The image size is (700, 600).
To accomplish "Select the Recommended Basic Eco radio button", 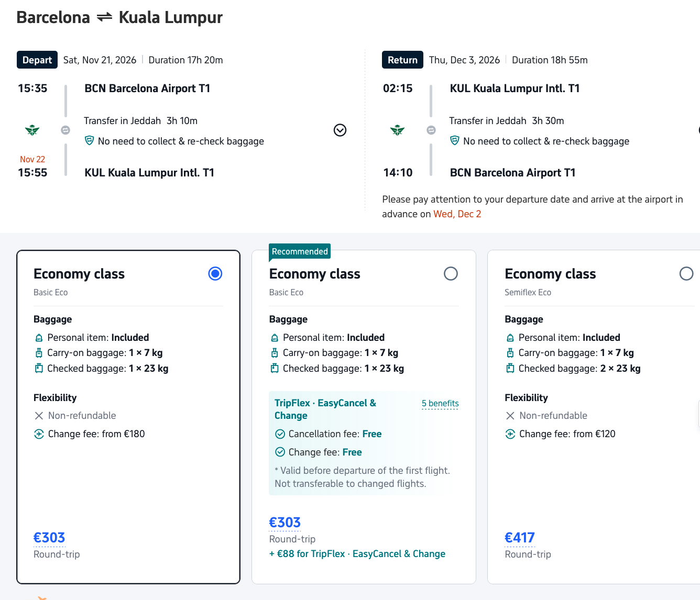I will pos(451,274).
